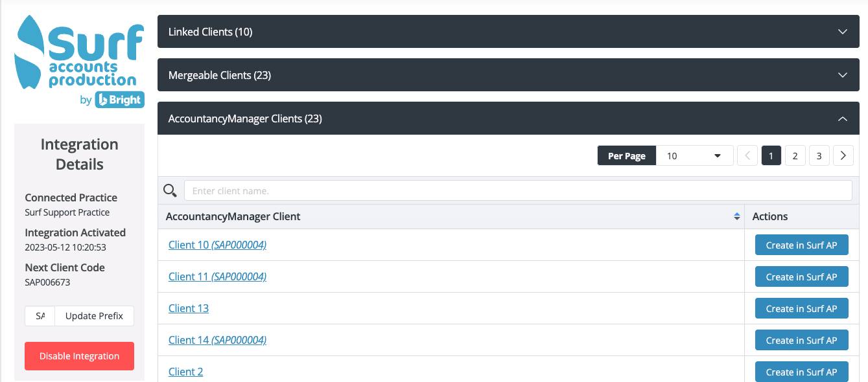Click the Update Prefix button
The height and width of the screenshot is (382, 868).
94,316
